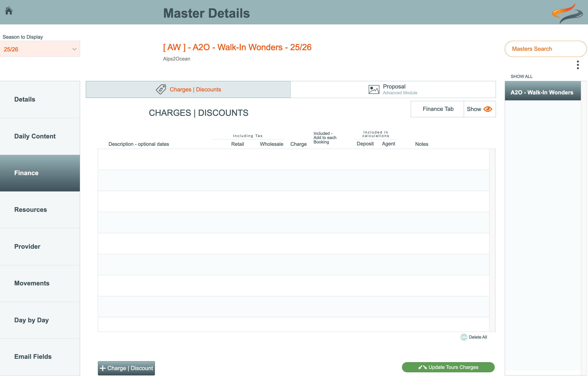Go to the home screen icon
Image resolution: width=588 pixels, height=382 pixels.
(x=9, y=11)
